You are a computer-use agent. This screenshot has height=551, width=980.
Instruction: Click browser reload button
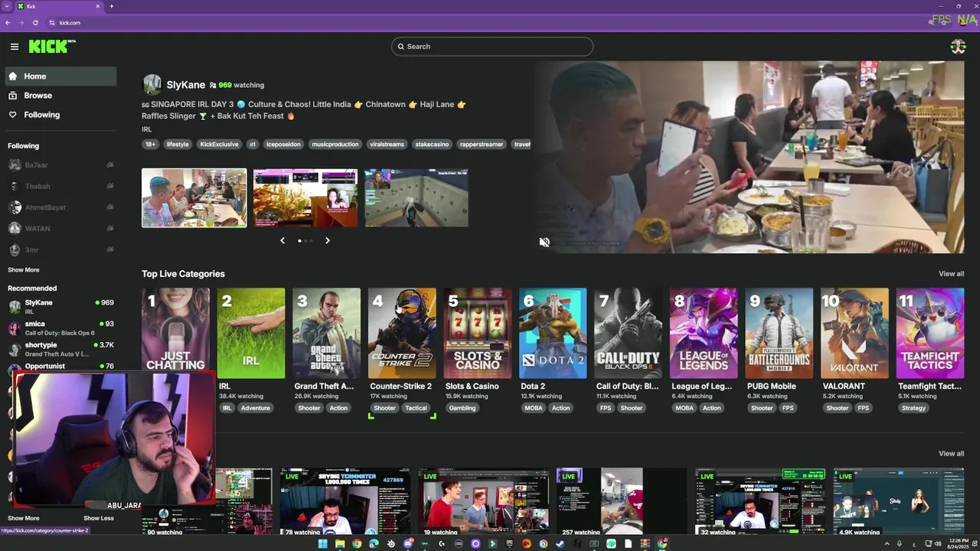point(35,23)
